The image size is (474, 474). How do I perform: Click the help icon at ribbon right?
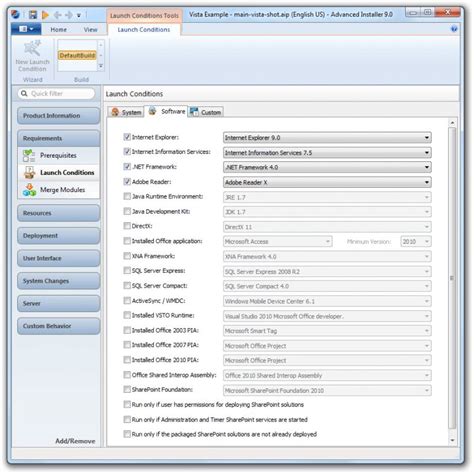454,29
